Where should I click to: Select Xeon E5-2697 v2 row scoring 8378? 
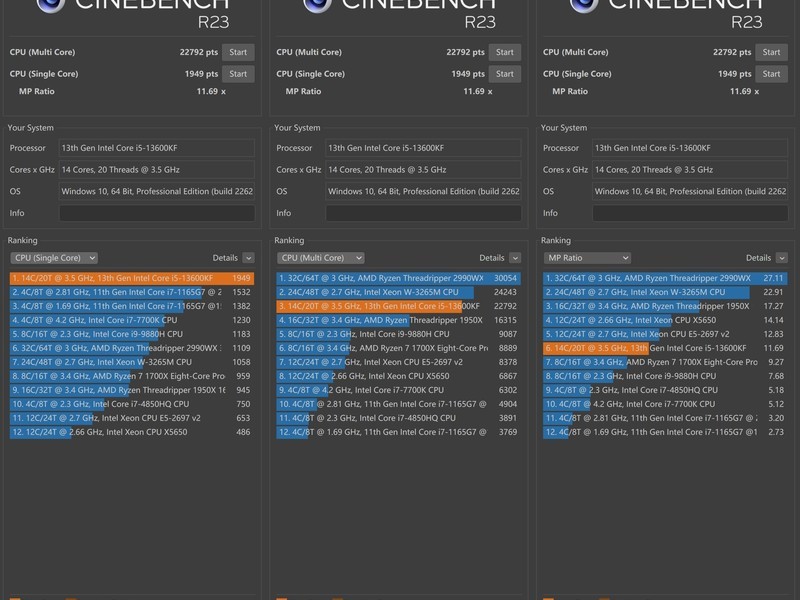coord(398,362)
